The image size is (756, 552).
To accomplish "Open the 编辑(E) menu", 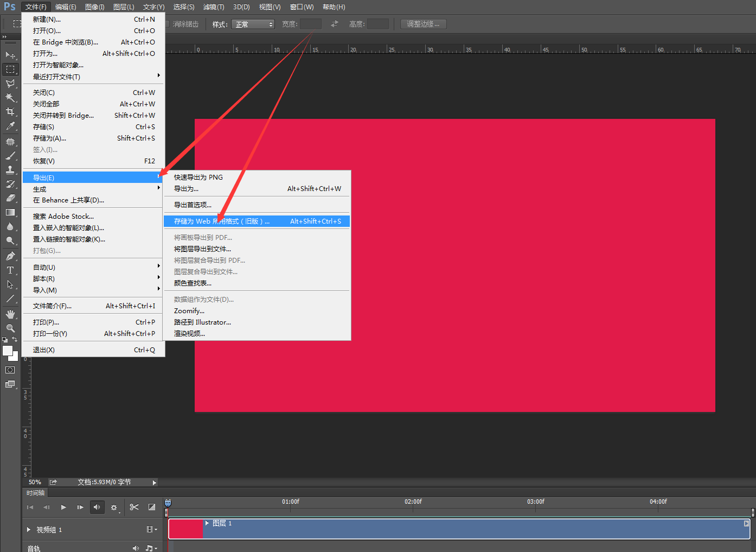I will click(66, 7).
